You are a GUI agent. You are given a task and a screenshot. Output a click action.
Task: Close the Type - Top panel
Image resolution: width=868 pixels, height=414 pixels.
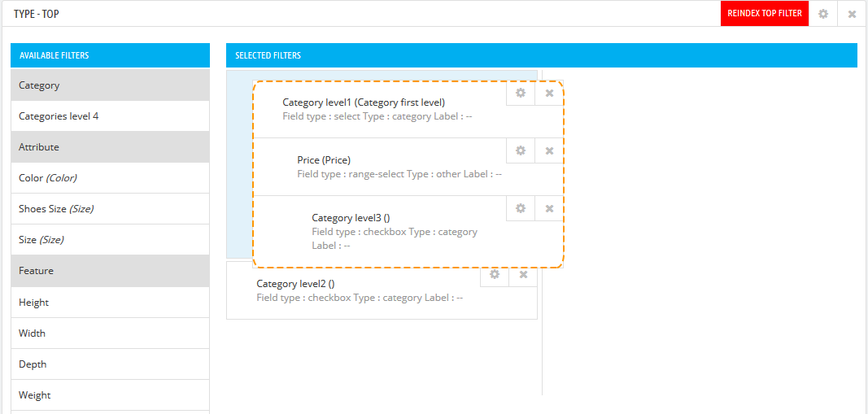(x=852, y=14)
